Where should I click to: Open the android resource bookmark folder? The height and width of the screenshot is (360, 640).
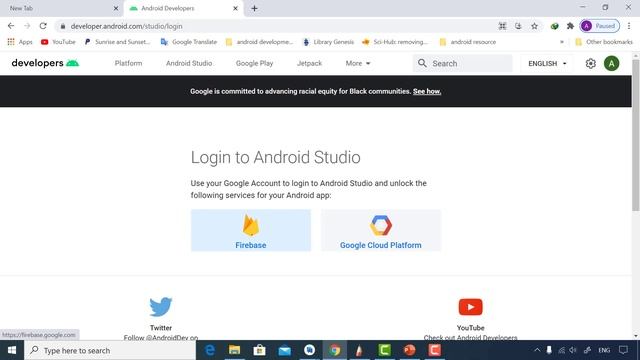(x=468, y=42)
